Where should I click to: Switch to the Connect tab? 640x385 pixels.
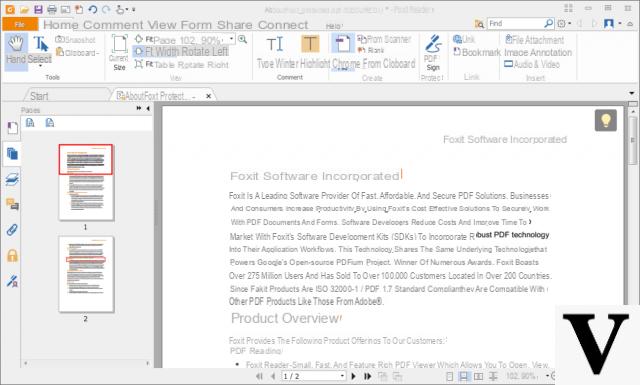(283, 25)
